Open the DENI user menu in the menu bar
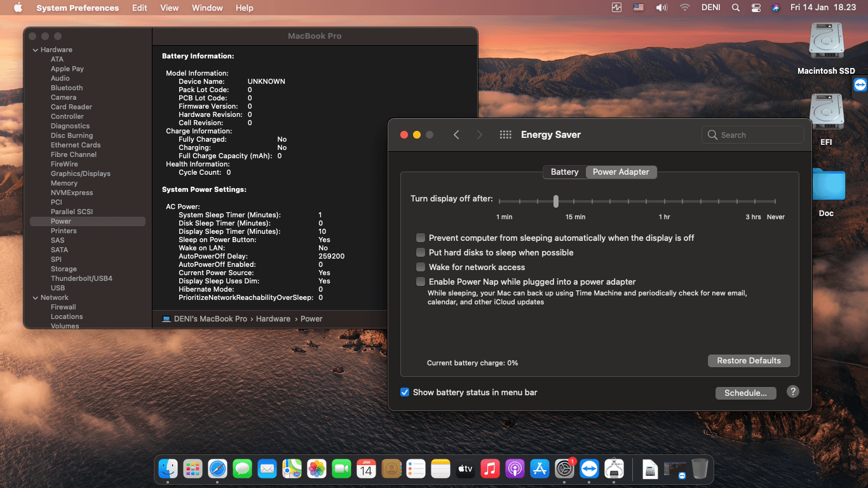Image resolution: width=868 pixels, height=488 pixels. 712,8
